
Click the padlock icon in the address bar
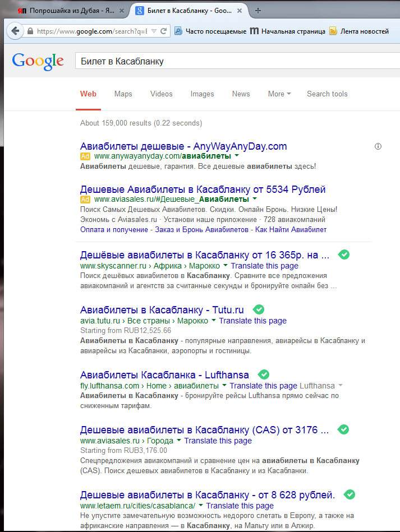tap(30, 31)
